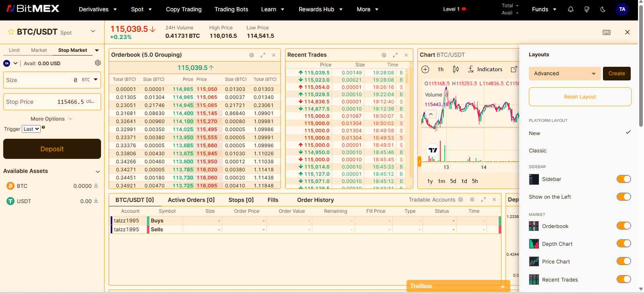Click the TradingView logo
The image size is (644, 294).
coord(433,150)
